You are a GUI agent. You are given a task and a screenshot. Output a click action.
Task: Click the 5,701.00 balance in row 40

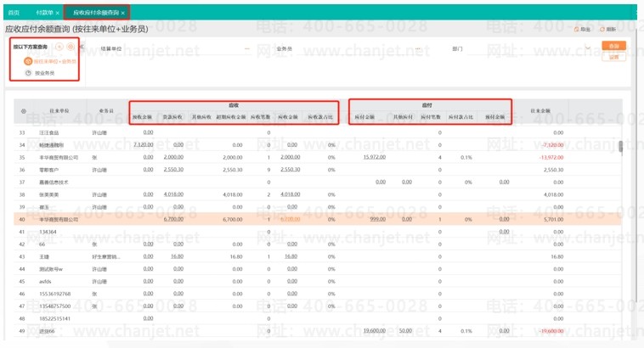coord(554,220)
